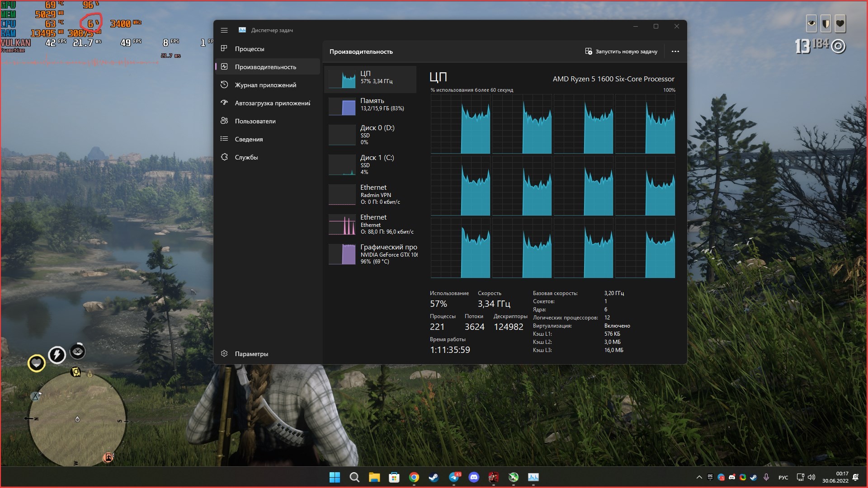Screen dimensions: 868x488
Task: Click the 3624 threads value
Action: 474,327
